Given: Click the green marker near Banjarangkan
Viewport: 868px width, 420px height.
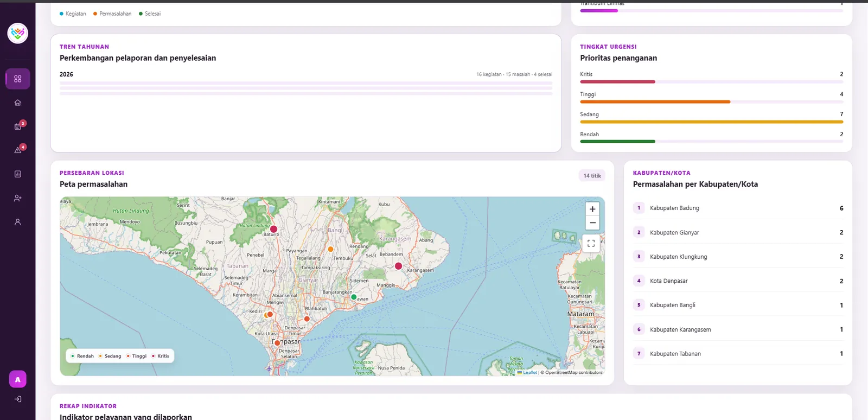Looking at the screenshot, I should point(354,297).
